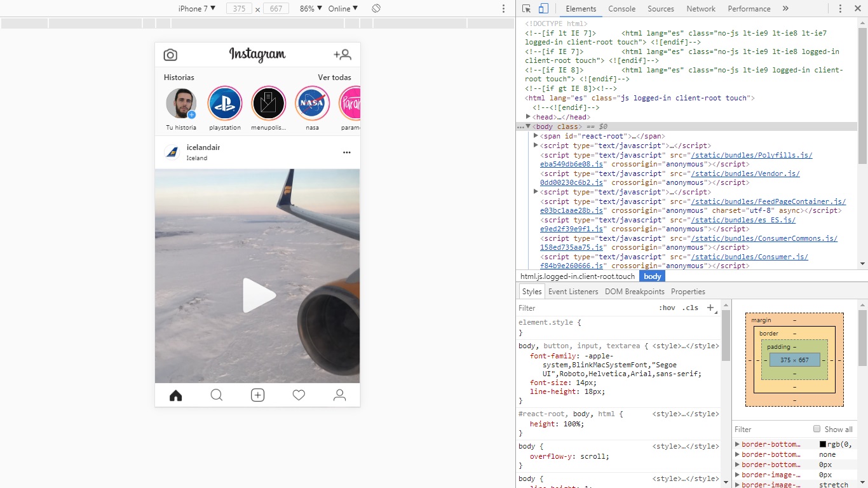Screen dimensions: 868x488
Task: Go to profile icon in bottom bar
Action: pos(340,395)
